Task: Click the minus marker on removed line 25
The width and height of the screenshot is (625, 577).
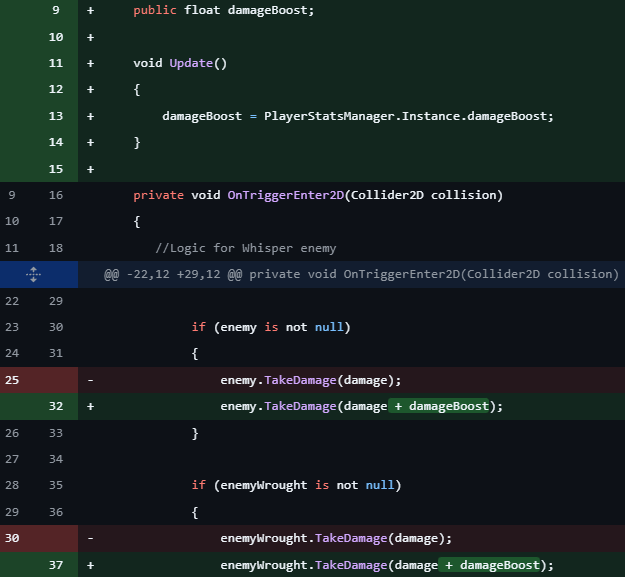Action: coord(90,380)
